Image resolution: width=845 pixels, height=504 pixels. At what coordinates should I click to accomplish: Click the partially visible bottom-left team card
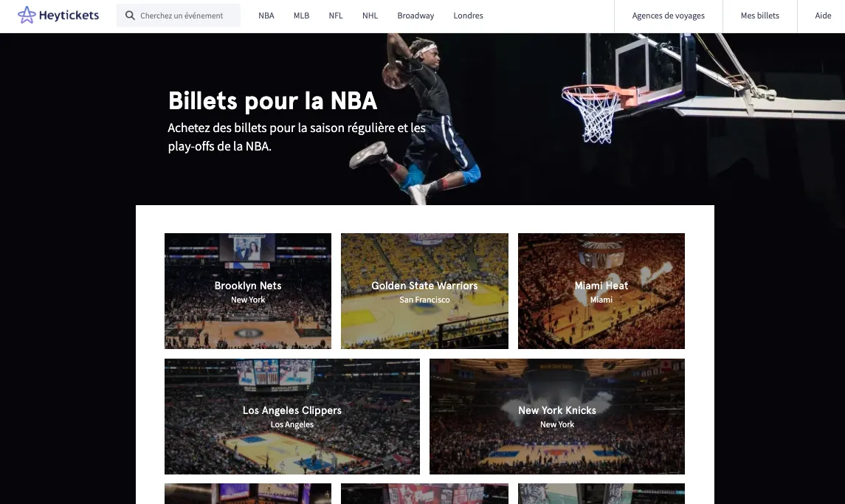248,494
